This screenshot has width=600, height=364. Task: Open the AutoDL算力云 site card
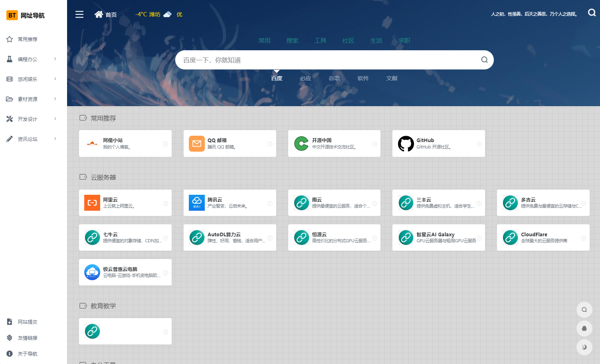[x=230, y=237]
